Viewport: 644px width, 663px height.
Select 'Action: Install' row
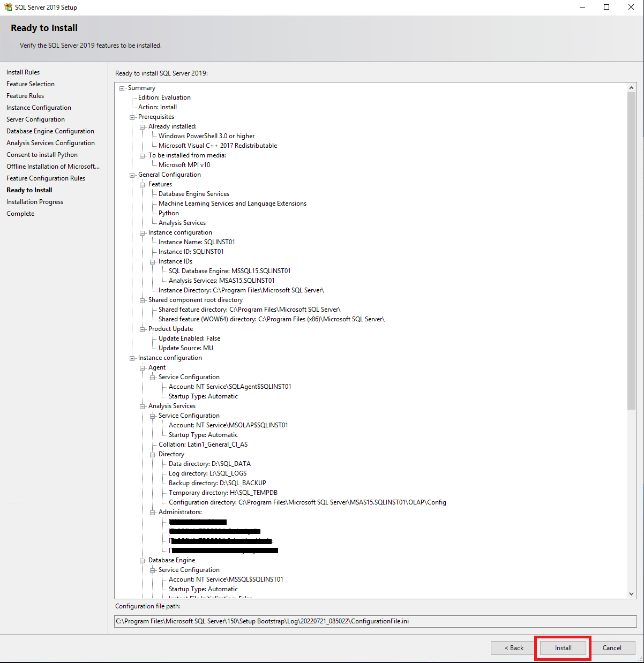157,107
